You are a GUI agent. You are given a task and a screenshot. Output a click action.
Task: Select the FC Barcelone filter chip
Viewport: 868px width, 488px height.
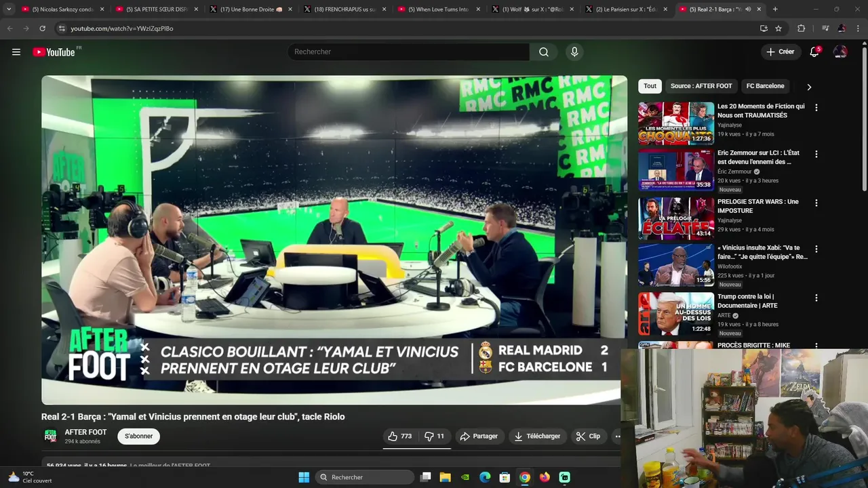[765, 86]
